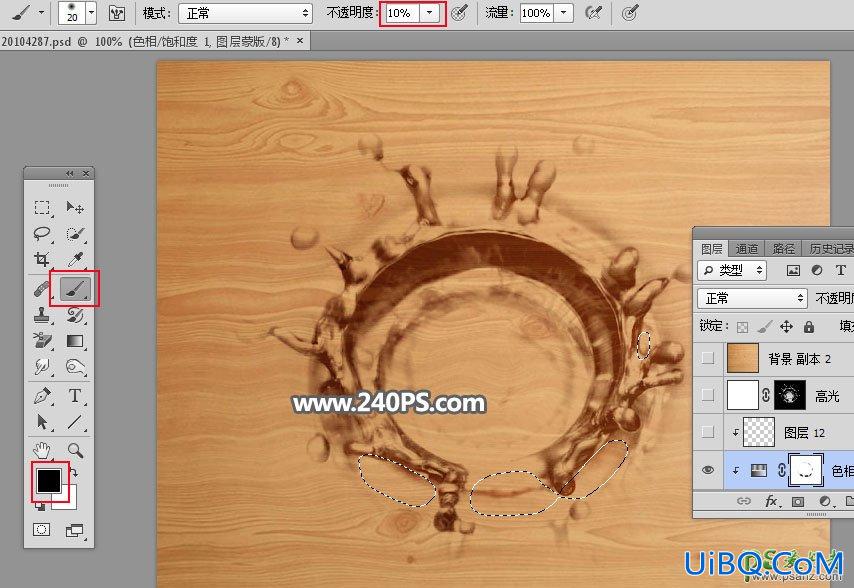Select the Quick Selection tool
This screenshot has width=854, height=588.
pyautogui.click(x=75, y=234)
